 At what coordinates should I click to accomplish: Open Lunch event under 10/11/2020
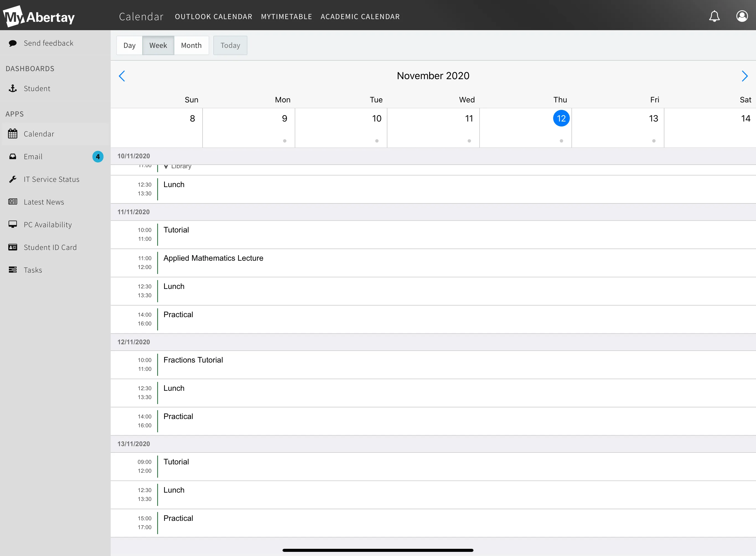coord(433,189)
